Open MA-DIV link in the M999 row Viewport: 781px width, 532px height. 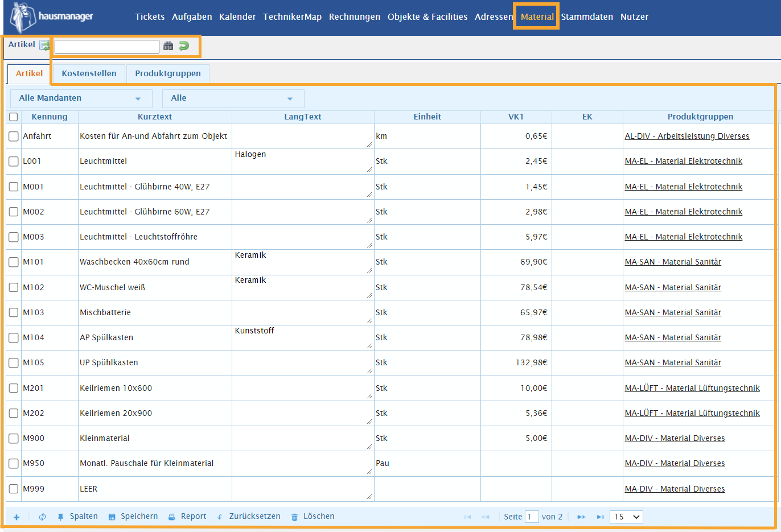pos(675,489)
